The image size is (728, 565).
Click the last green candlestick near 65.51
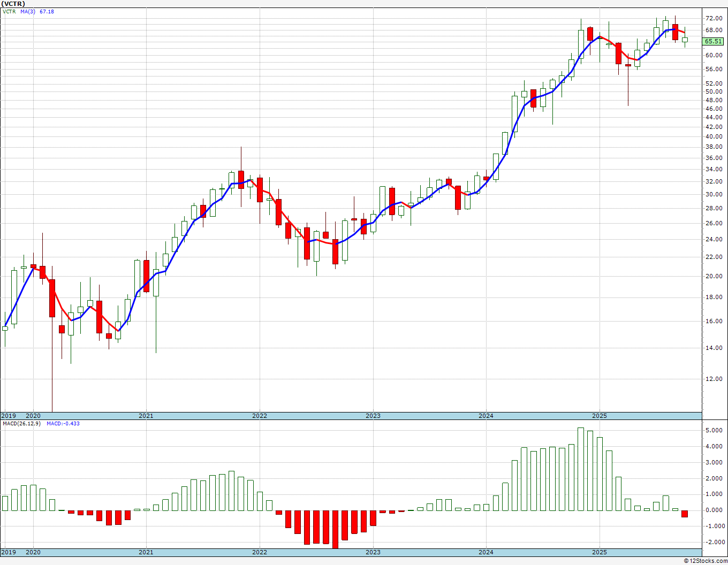click(685, 40)
